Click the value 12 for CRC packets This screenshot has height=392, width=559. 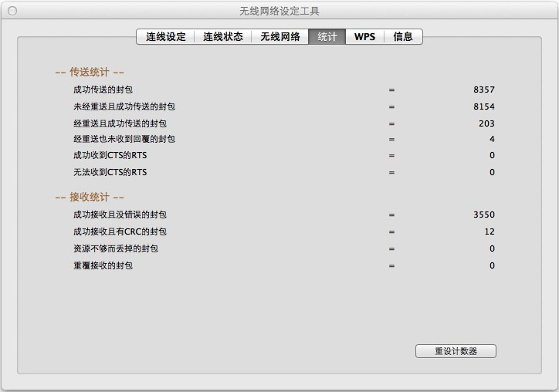tap(490, 231)
